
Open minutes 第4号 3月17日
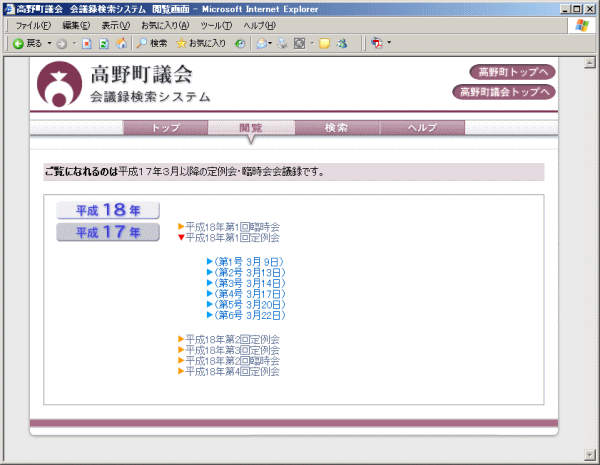click(x=246, y=294)
